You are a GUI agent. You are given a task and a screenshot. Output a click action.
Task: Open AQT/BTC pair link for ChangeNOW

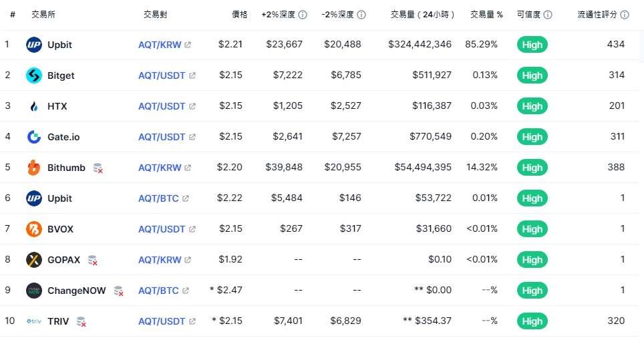click(x=158, y=291)
